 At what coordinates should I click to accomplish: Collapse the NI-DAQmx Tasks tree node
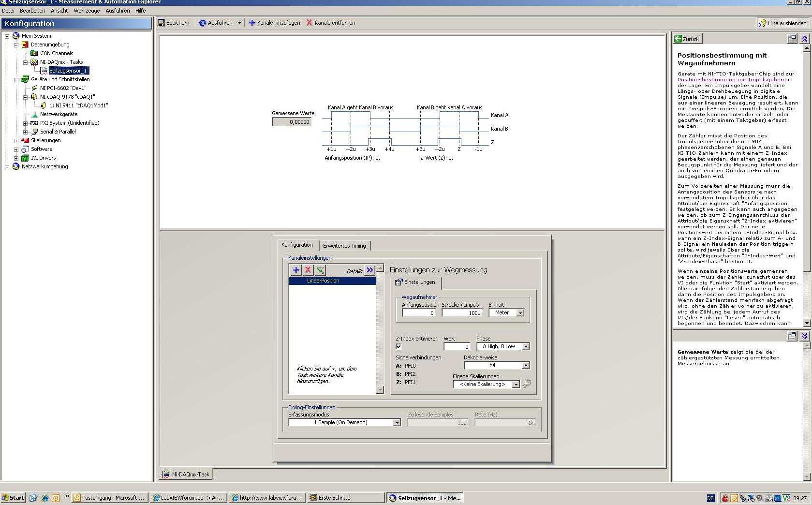[26, 62]
